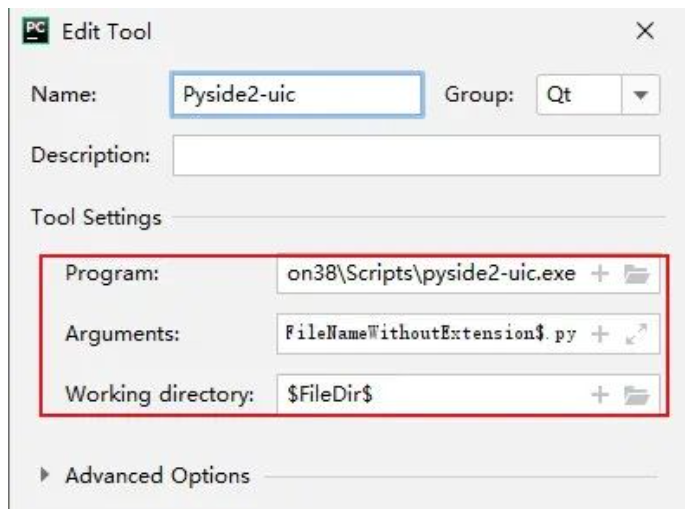Insert macro into Program field
This screenshot has width=696, height=518.
tap(600, 273)
